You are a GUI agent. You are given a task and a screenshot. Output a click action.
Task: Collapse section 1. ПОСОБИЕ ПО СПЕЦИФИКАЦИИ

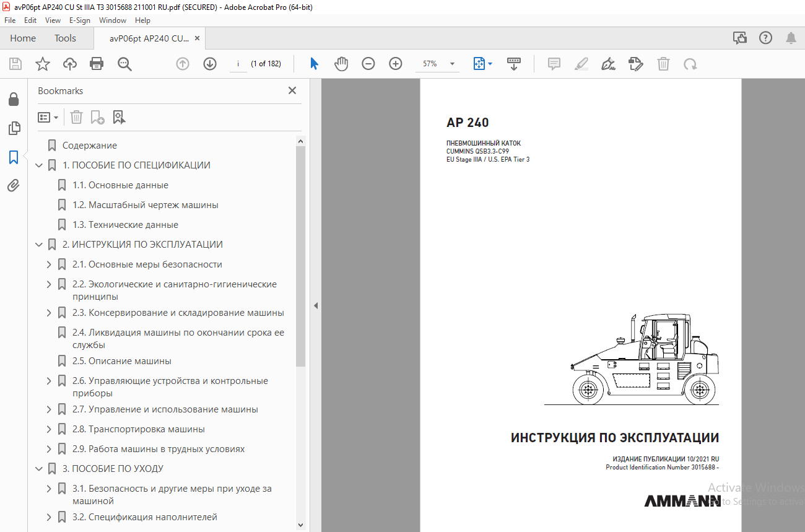pos(40,165)
